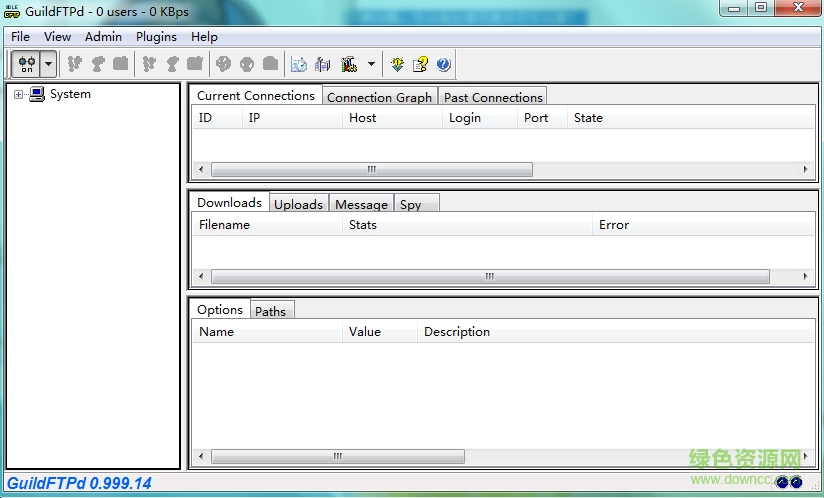Open the Admin menu
This screenshot has width=824, height=498.
click(x=103, y=36)
